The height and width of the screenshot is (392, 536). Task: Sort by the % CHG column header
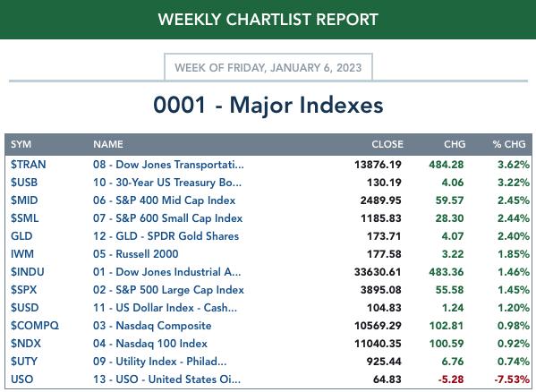click(509, 144)
